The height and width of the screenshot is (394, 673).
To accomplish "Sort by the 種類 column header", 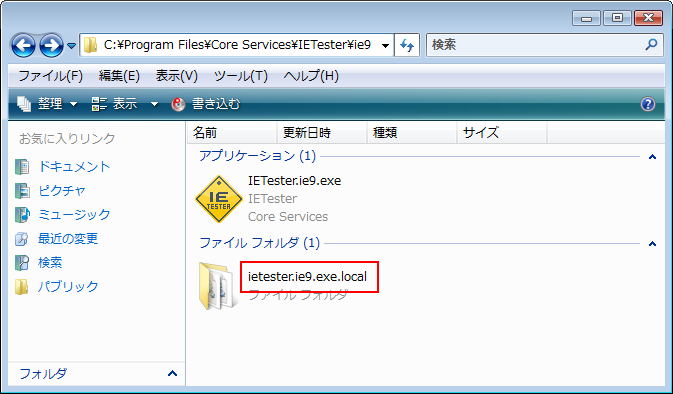I will pyautogui.click(x=412, y=133).
